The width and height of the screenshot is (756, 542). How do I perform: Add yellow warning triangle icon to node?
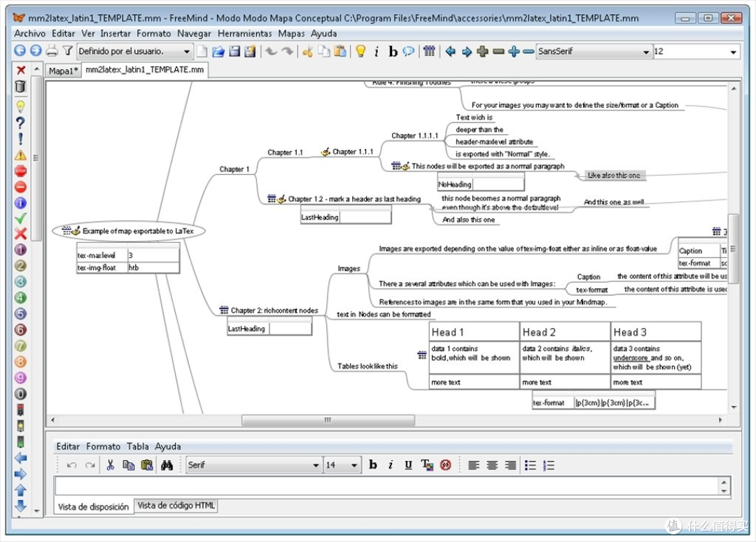[20, 155]
